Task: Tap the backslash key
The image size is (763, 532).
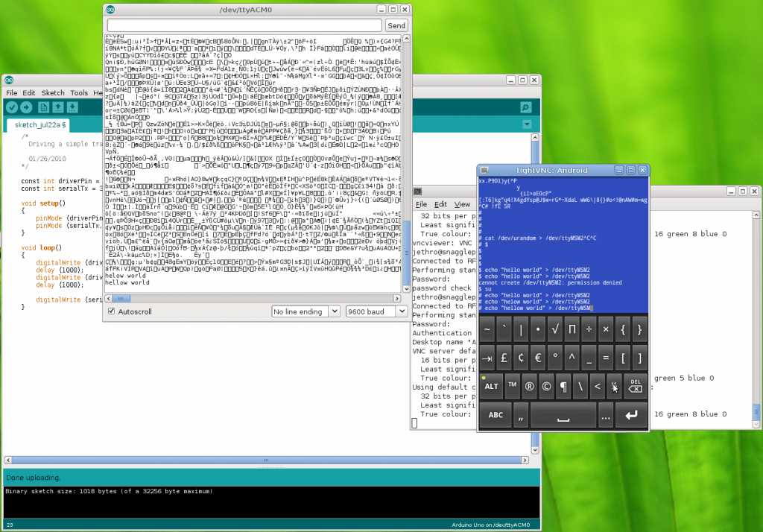Action: (580, 387)
